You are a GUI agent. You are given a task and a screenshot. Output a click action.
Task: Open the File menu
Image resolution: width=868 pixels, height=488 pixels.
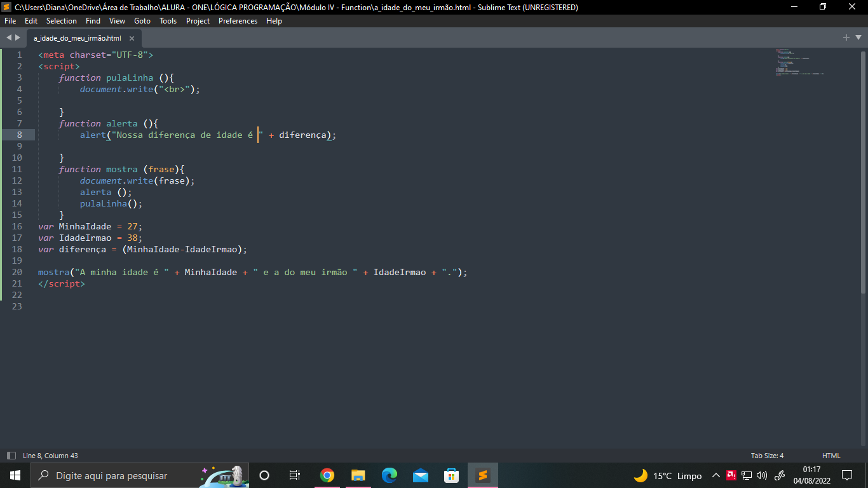[10, 21]
